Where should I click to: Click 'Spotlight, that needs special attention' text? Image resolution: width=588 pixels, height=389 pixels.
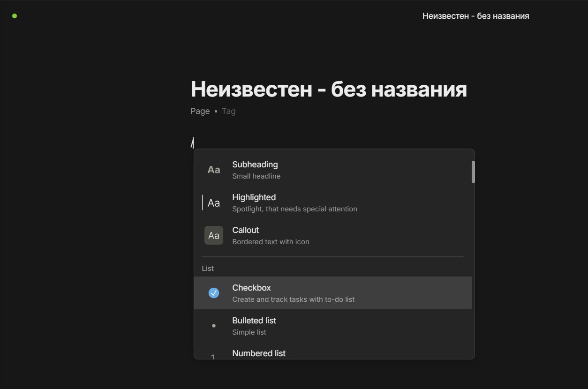(x=294, y=209)
